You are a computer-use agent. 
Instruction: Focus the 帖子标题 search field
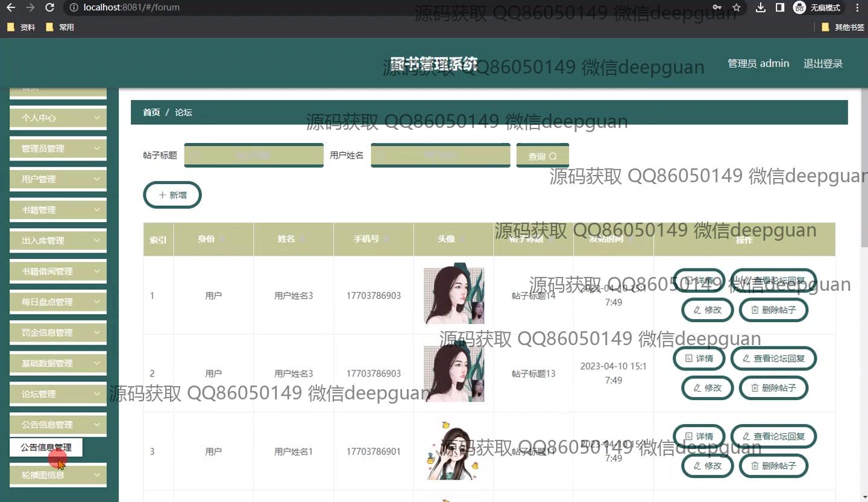pos(254,156)
